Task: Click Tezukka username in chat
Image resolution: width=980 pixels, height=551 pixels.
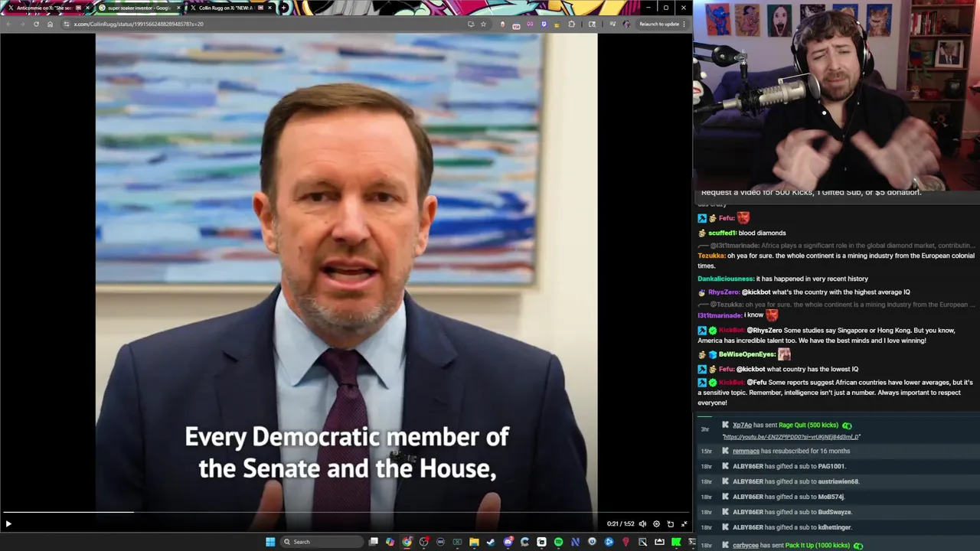Action: 711,256
